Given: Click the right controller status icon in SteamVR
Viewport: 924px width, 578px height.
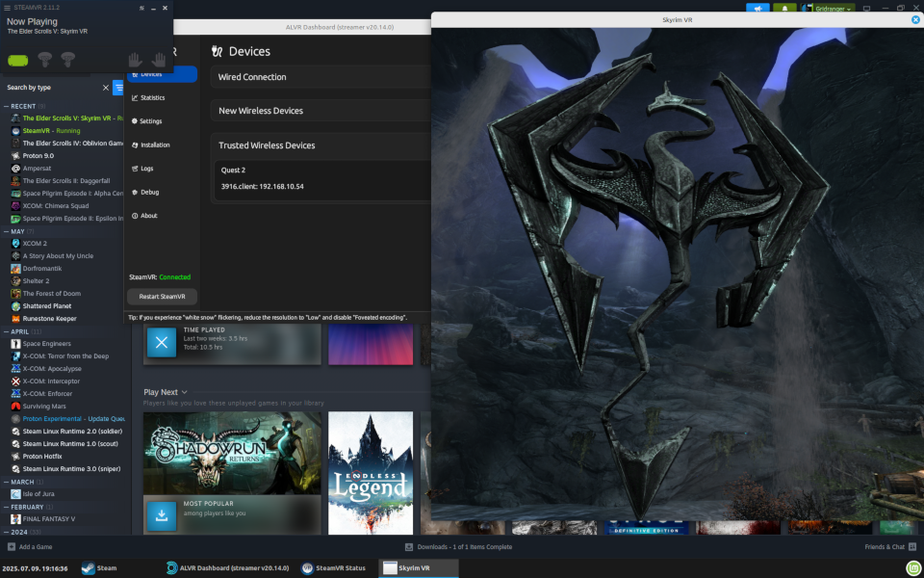Looking at the screenshot, I should [68, 59].
